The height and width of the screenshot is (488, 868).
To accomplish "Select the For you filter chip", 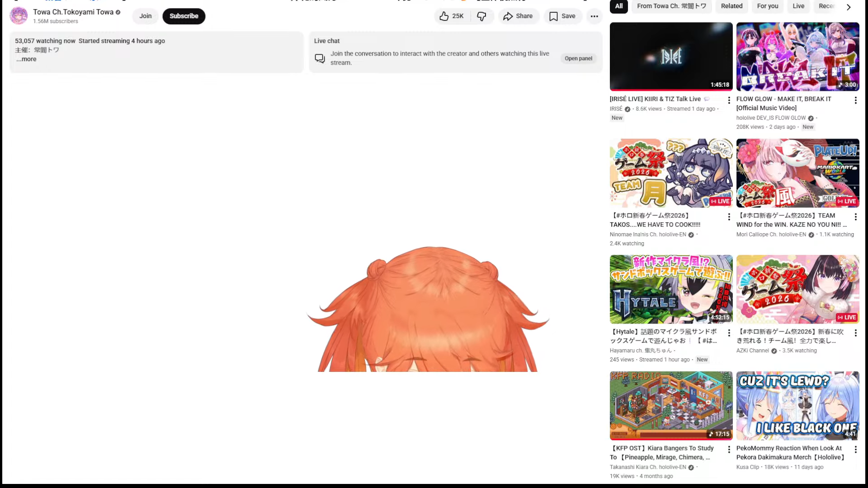I will [767, 6].
